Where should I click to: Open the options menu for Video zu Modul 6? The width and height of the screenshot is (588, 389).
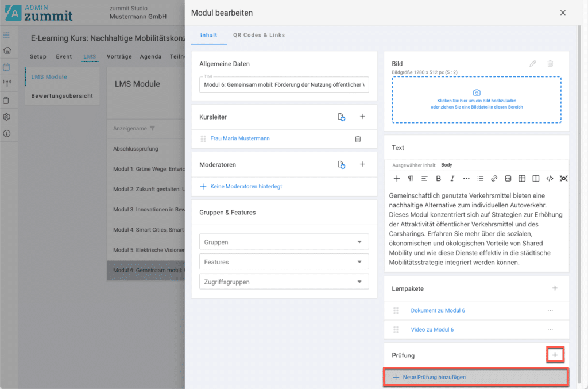550,330
